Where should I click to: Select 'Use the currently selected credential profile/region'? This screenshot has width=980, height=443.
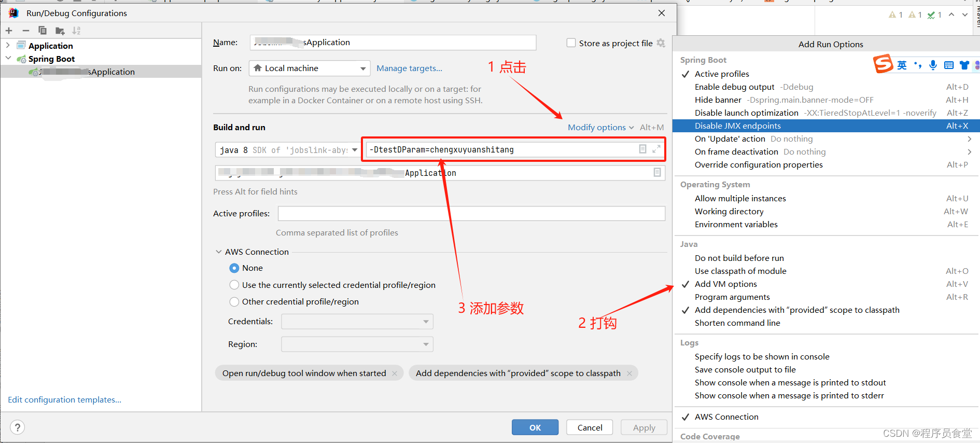coord(234,285)
